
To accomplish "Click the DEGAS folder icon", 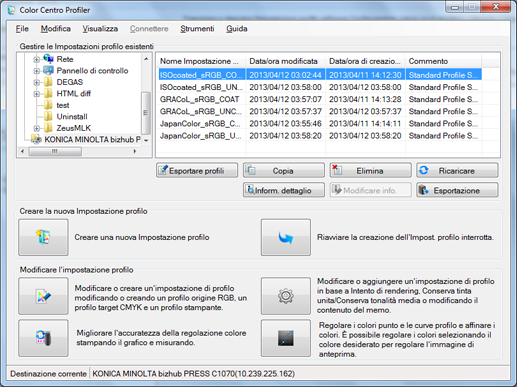I will [x=48, y=82].
